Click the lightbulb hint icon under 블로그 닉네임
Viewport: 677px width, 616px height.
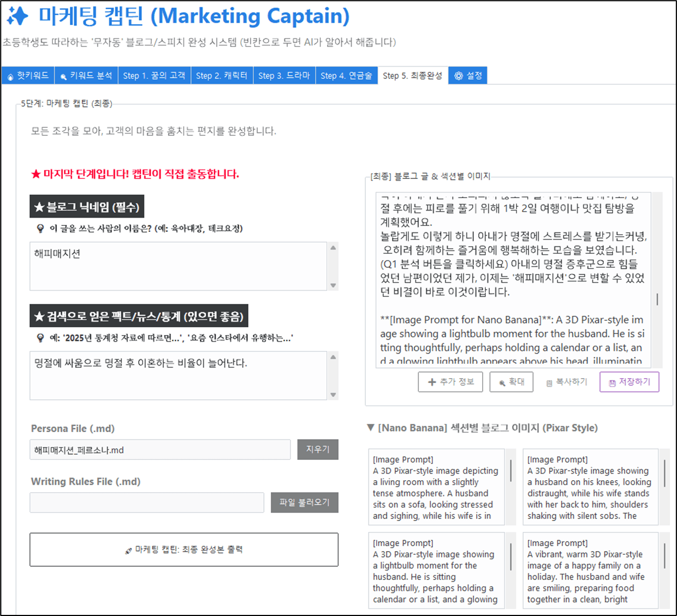tap(40, 229)
